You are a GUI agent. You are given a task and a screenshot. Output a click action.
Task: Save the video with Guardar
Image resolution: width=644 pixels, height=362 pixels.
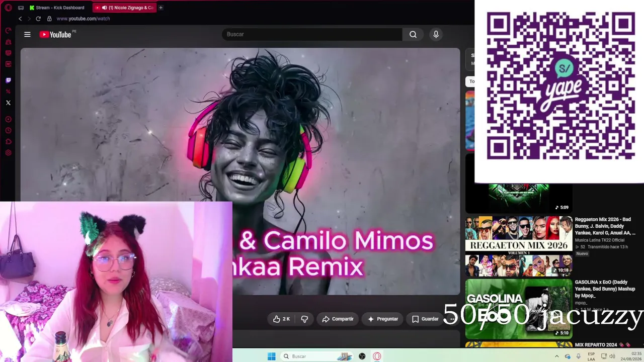[425, 319]
